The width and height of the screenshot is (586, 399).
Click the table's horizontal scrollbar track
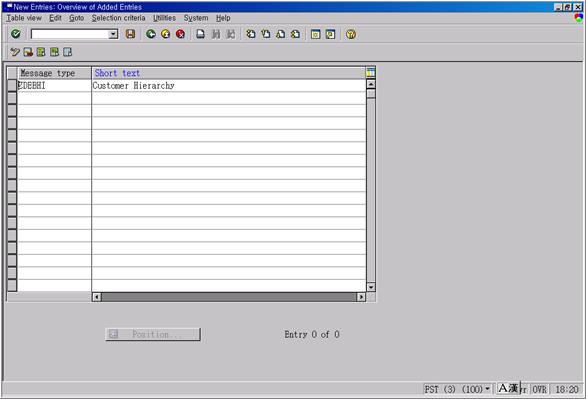[x=229, y=297]
